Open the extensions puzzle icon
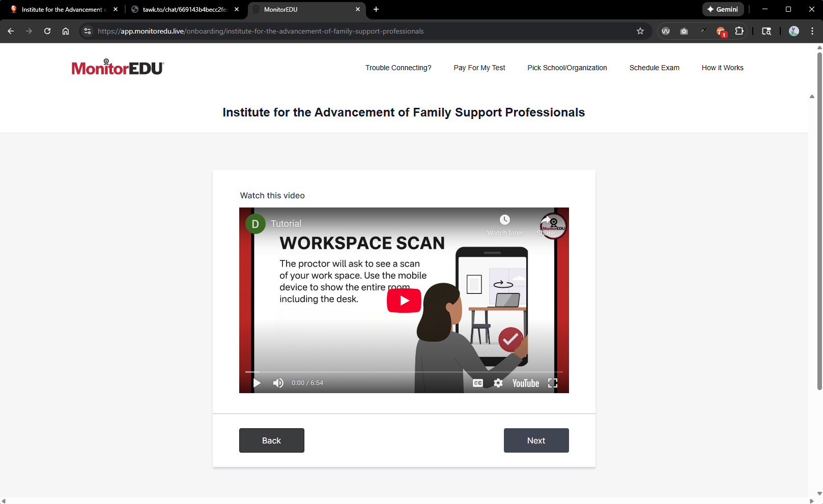The width and height of the screenshot is (823, 504). click(740, 31)
